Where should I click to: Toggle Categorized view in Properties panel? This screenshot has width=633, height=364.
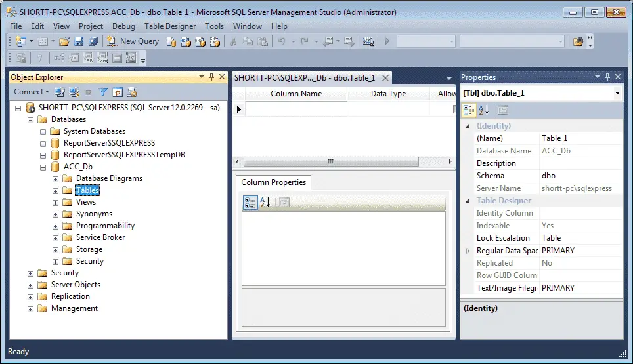(x=469, y=110)
